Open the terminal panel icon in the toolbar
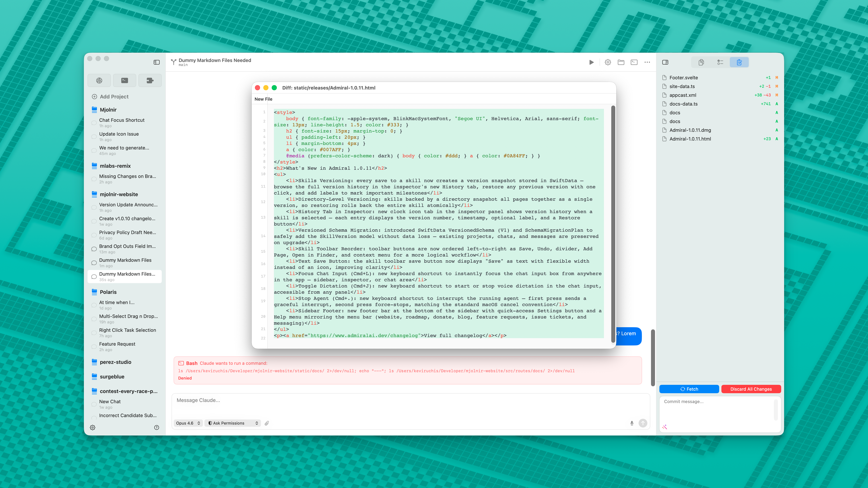This screenshot has height=488, width=868. 634,62
